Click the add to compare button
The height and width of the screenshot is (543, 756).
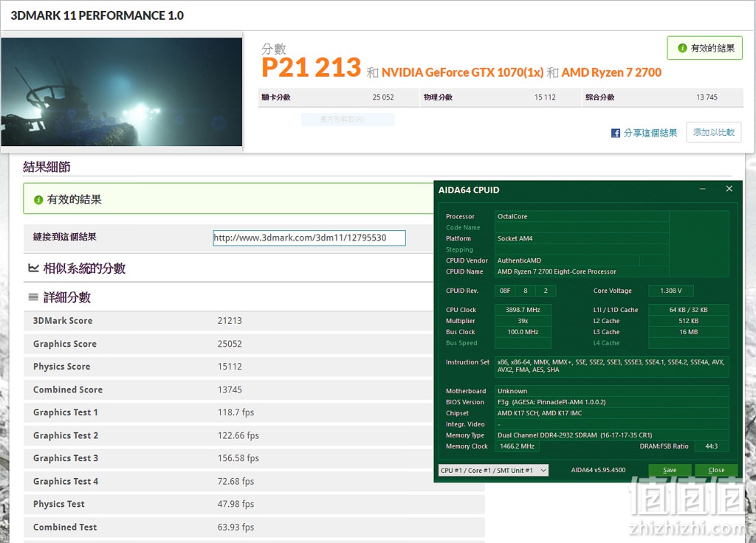coord(714,132)
